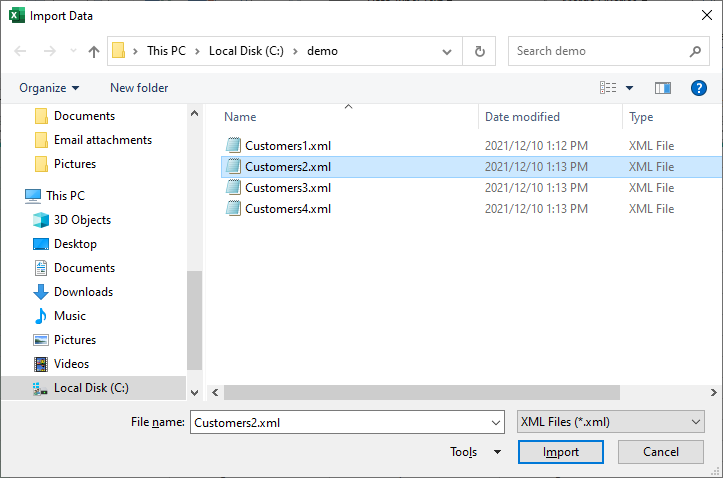This screenshot has width=723, height=478.
Task: Click the Up one level arrow
Action: click(x=94, y=51)
